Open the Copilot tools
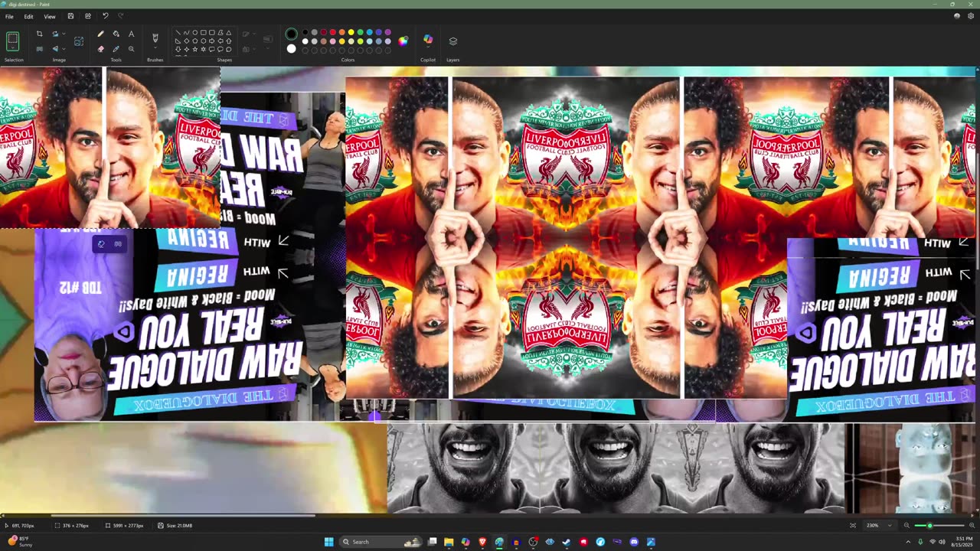Screen dimensions: 980x551 coord(428,40)
